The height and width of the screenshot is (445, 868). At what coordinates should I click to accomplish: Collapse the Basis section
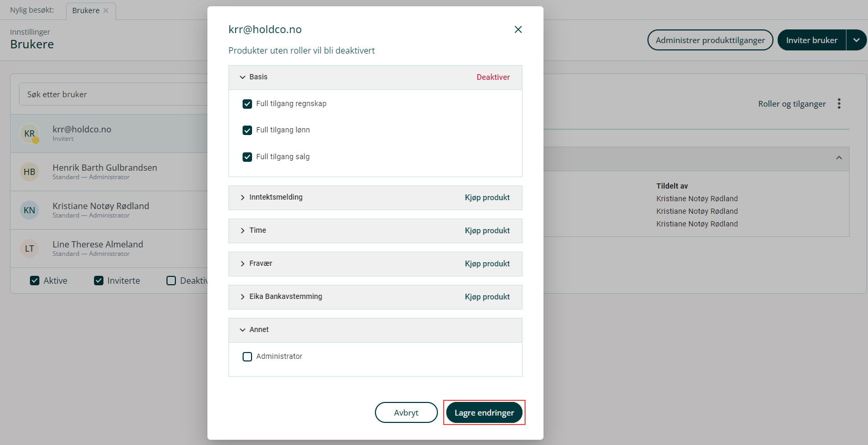(x=243, y=77)
